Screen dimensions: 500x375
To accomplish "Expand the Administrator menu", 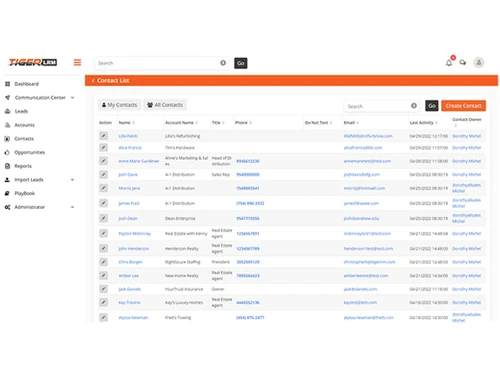I will pyautogui.click(x=39, y=207).
